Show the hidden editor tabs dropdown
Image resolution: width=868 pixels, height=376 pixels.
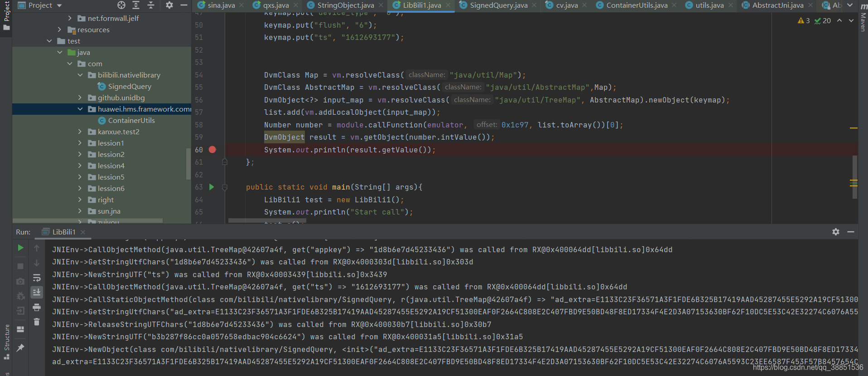850,5
